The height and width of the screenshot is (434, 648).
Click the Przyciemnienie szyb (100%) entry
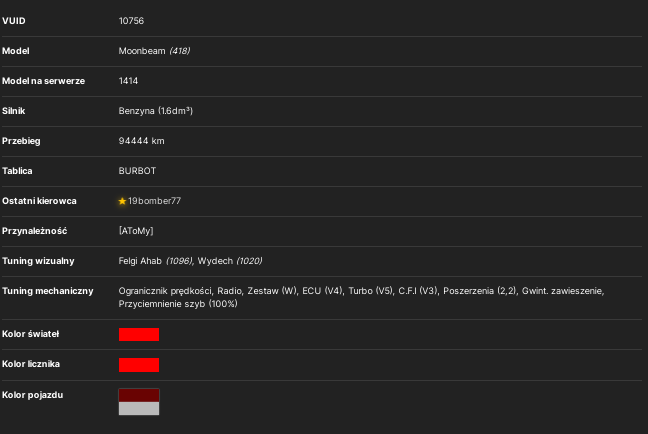(x=178, y=304)
